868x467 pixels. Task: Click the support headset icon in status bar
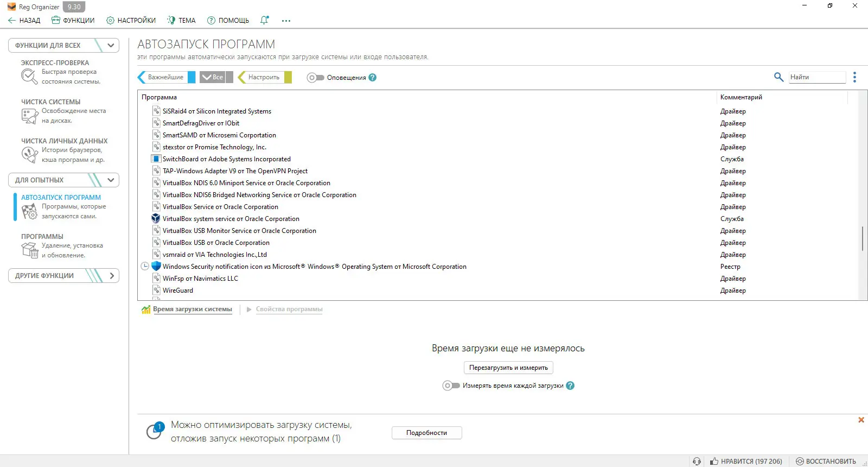click(697, 461)
